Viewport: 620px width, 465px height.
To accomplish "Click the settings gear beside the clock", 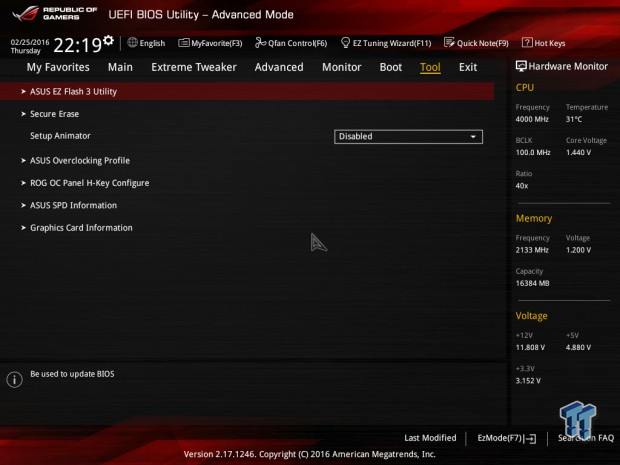I will coord(108,40).
